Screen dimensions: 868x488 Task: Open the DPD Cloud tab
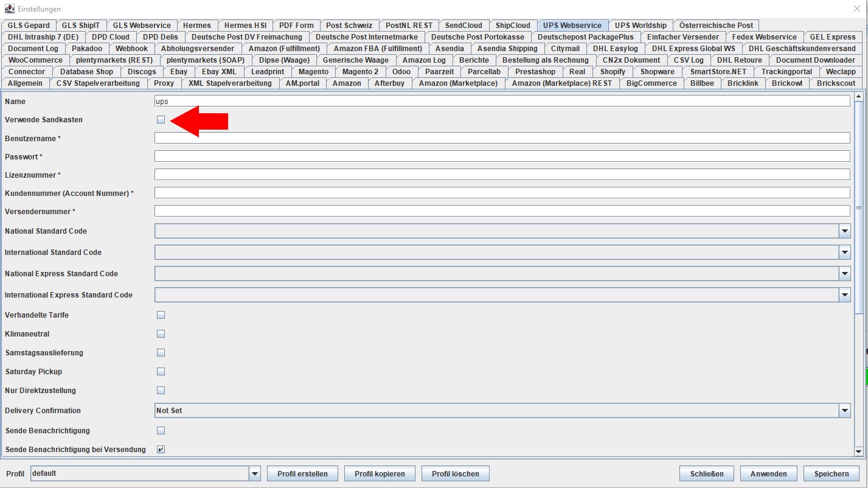(x=111, y=37)
